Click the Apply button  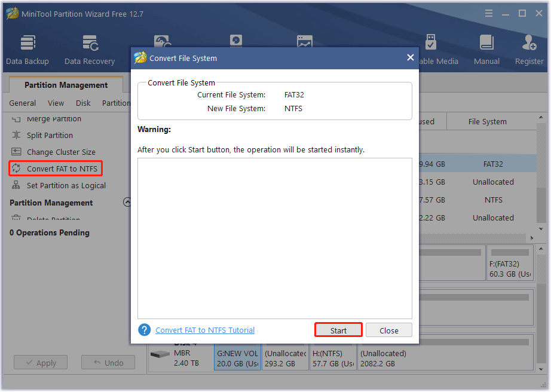[x=41, y=363]
